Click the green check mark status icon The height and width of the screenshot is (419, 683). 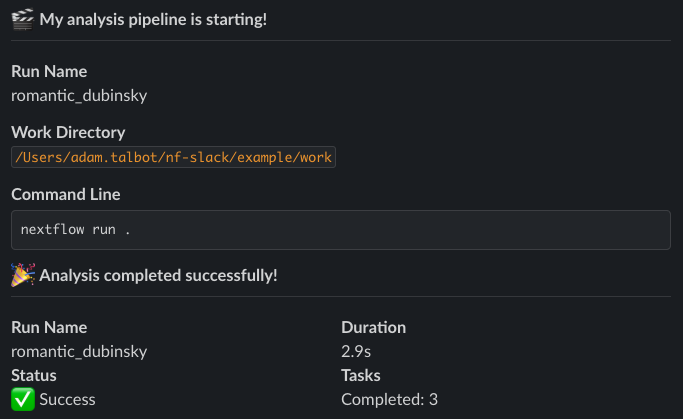point(22,399)
